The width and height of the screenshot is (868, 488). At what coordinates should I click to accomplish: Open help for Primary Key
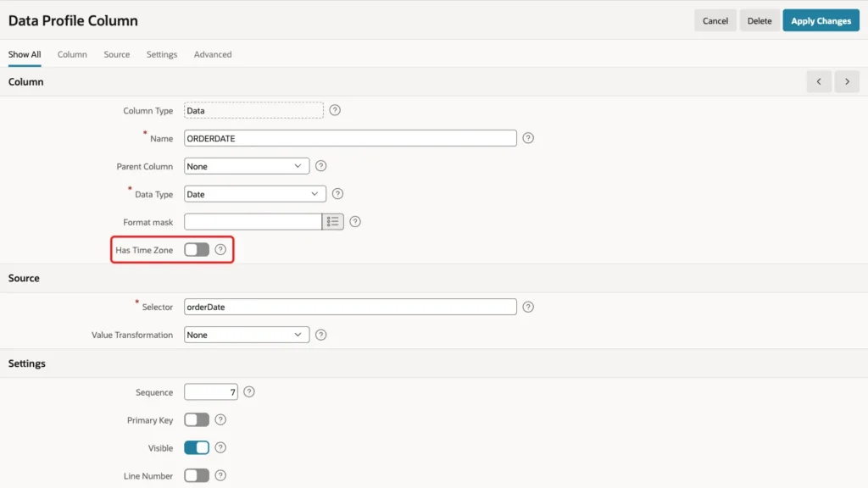(x=220, y=420)
